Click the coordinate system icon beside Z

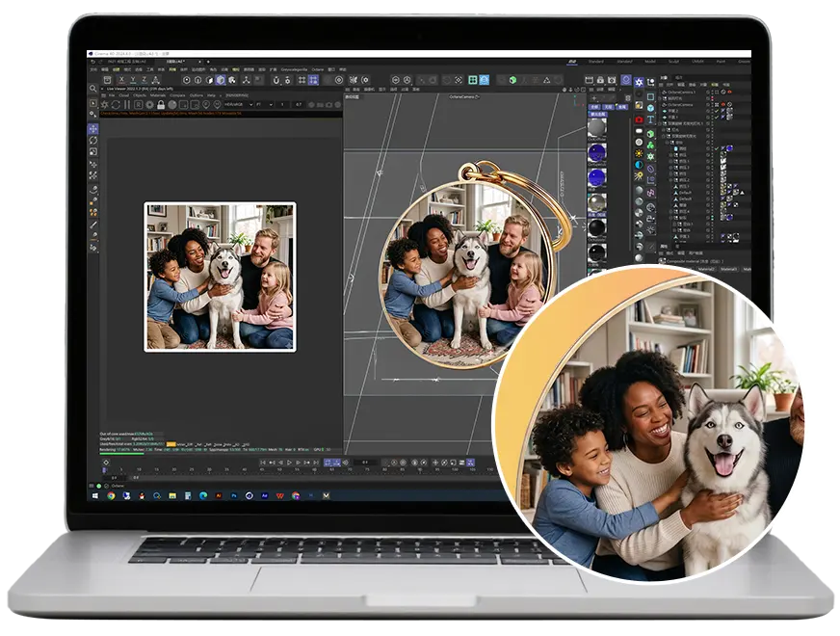pos(155,80)
